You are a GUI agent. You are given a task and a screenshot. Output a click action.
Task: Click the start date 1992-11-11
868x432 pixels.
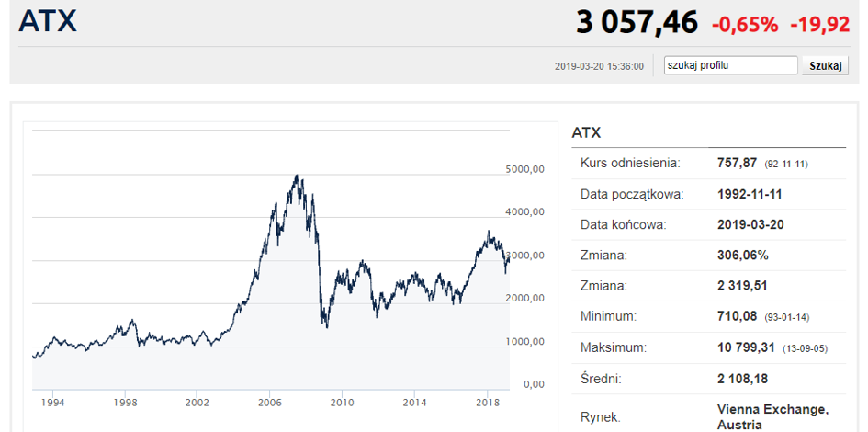750,195
